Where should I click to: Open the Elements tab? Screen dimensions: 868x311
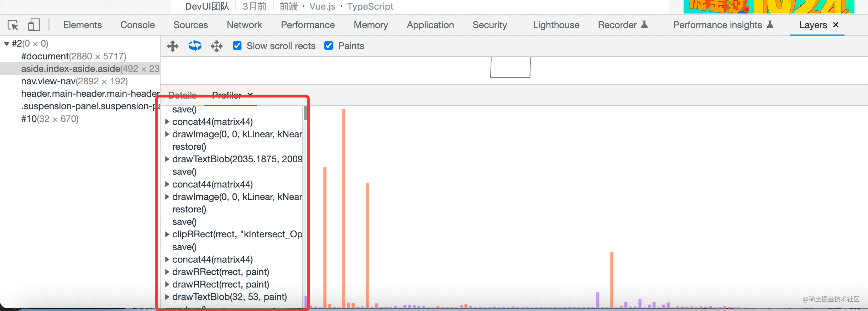point(83,25)
